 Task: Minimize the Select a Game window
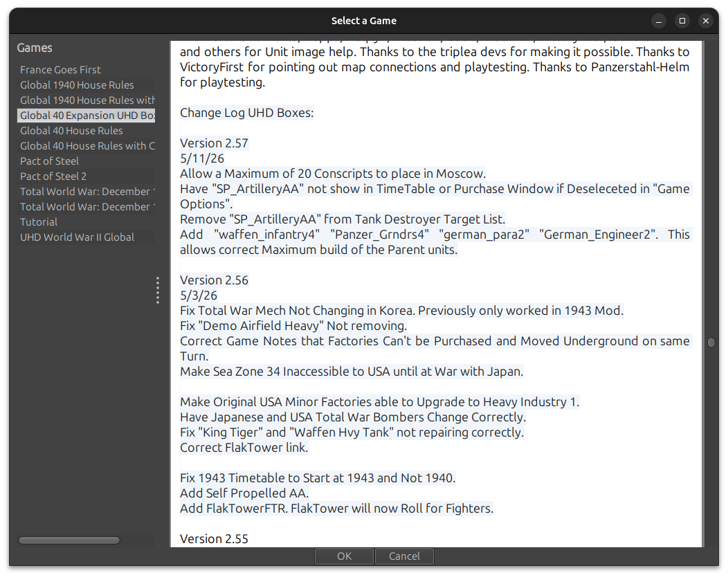pos(658,21)
